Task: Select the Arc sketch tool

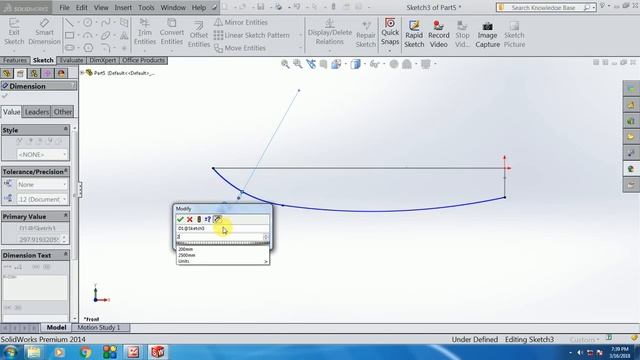Action: (x=87, y=36)
